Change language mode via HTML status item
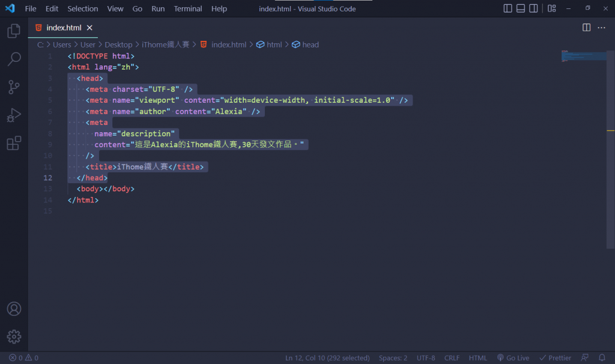Screen dimensions: 615x364 (x=477, y=358)
